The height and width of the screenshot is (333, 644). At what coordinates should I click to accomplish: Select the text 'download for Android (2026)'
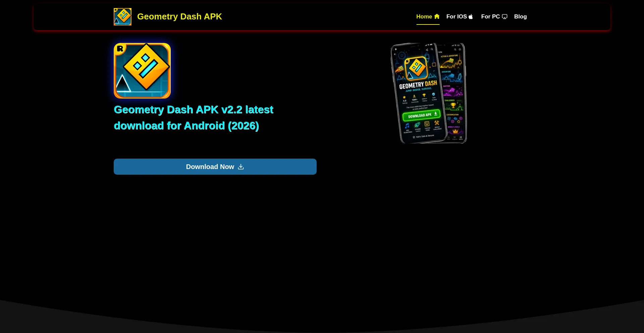click(x=186, y=126)
